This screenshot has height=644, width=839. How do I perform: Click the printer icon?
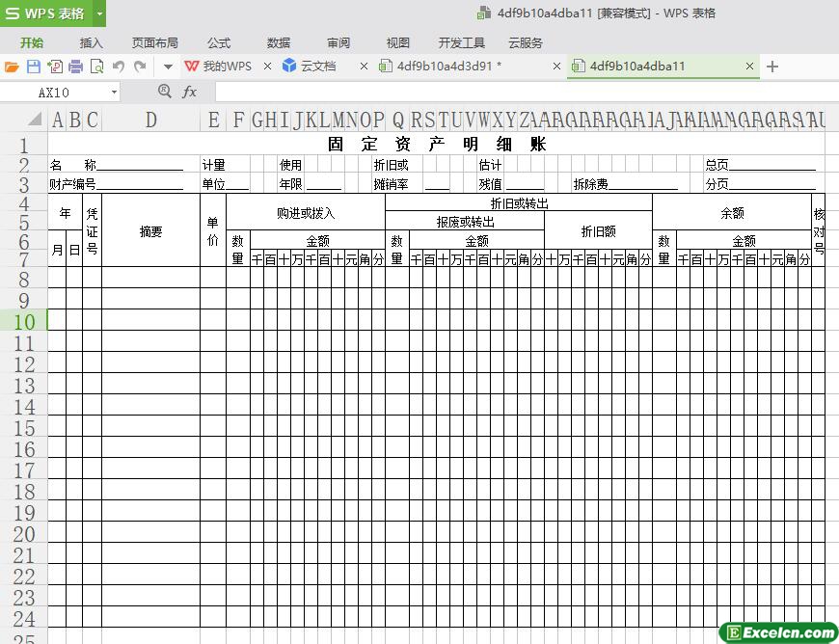tap(75, 67)
